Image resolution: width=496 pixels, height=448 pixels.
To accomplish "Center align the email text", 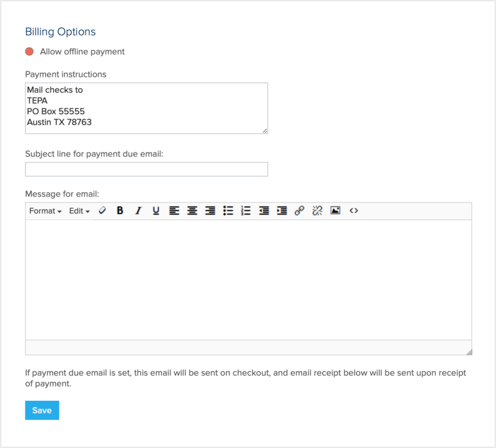I will coord(192,211).
